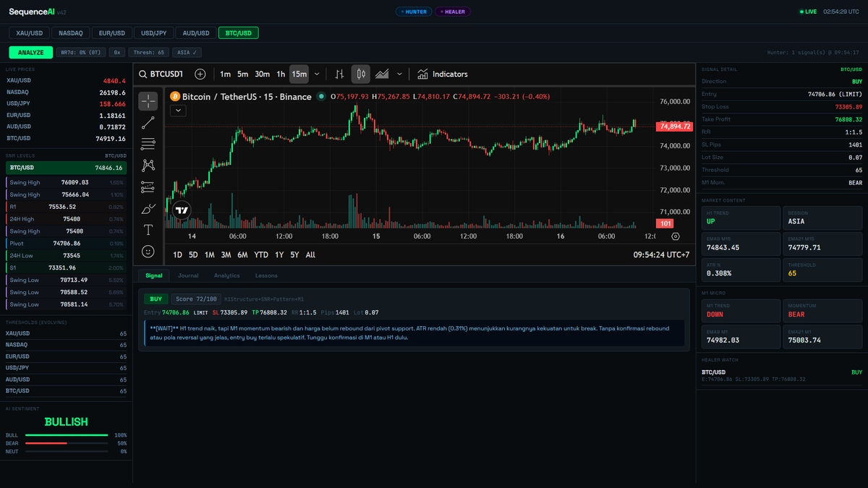Click the Take Profit 76888.32 value
The width and height of the screenshot is (868, 488).
tap(848, 119)
